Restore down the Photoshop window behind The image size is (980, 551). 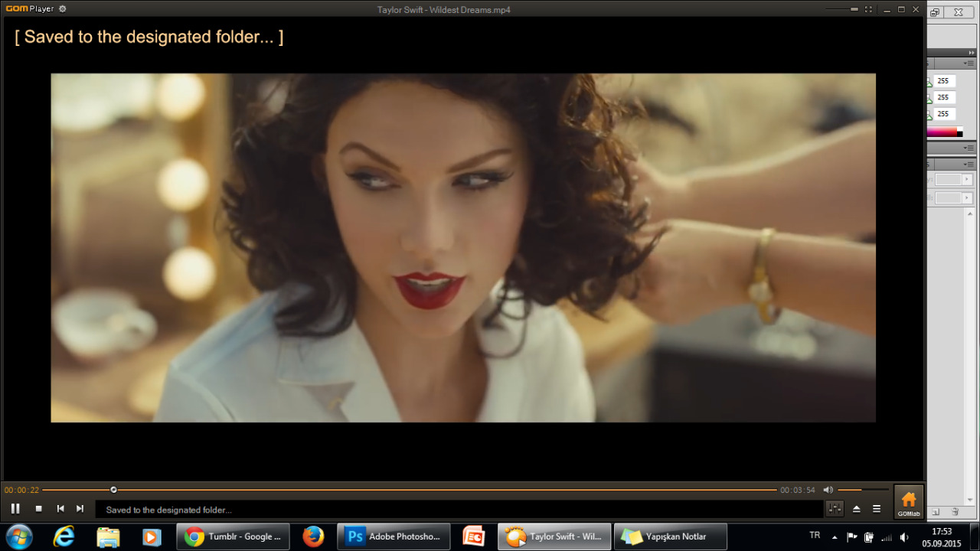(934, 12)
